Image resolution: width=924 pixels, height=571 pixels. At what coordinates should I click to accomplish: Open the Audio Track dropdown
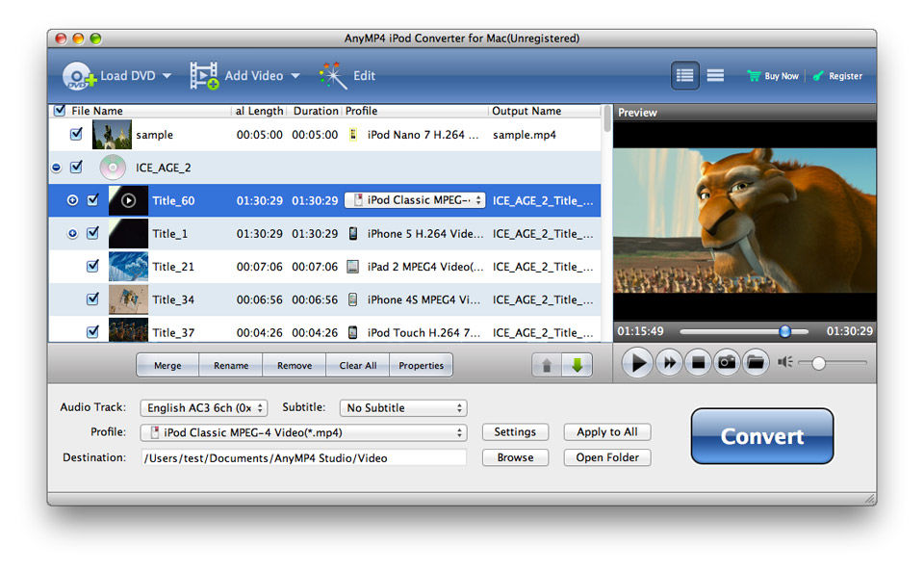(x=204, y=407)
